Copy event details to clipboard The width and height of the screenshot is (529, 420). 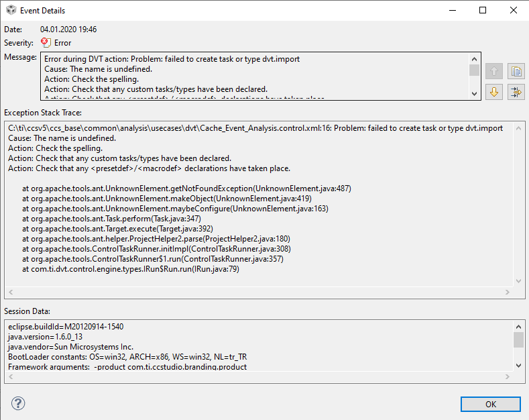[516, 71]
